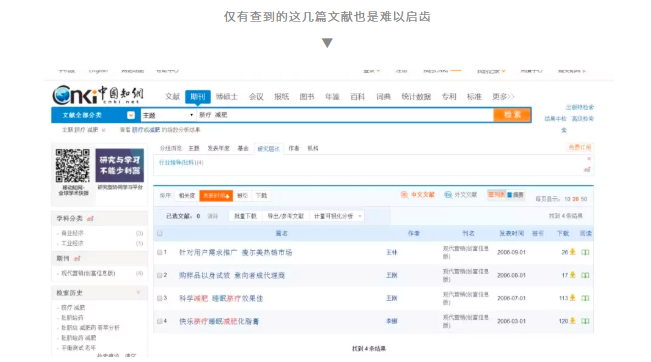
Task: Select the 词典 database tab
Action: [383, 97]
